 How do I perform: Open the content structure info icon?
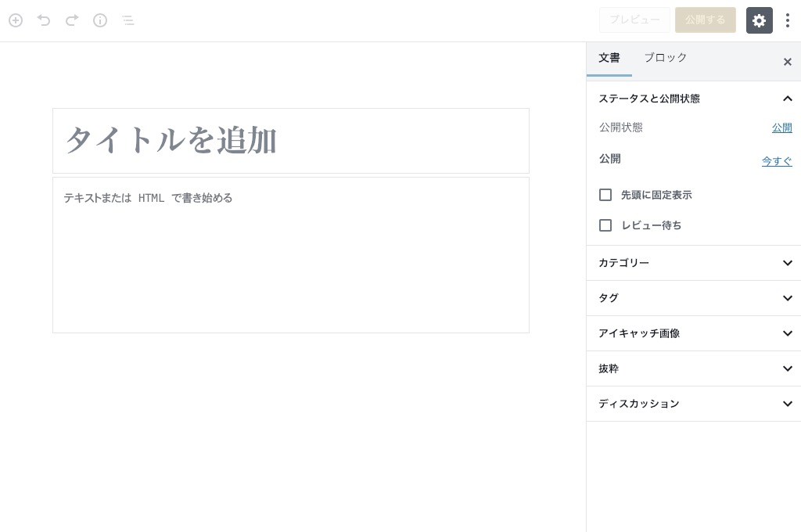100,20
